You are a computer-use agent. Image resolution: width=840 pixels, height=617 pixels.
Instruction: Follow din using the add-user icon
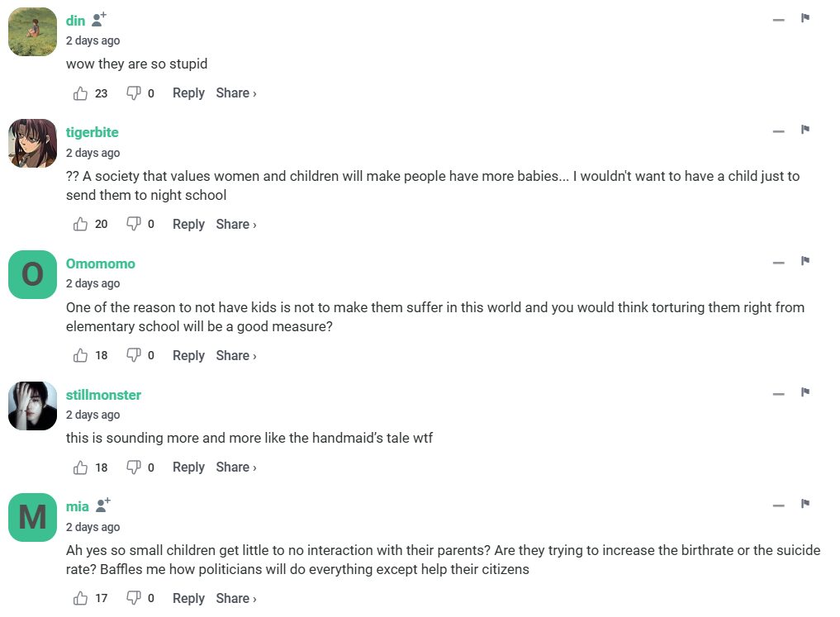[x=99, y=19]
